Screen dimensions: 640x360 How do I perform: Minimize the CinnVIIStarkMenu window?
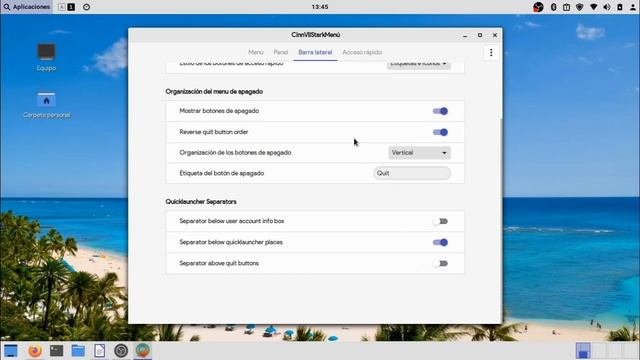[x=465, y=36]
